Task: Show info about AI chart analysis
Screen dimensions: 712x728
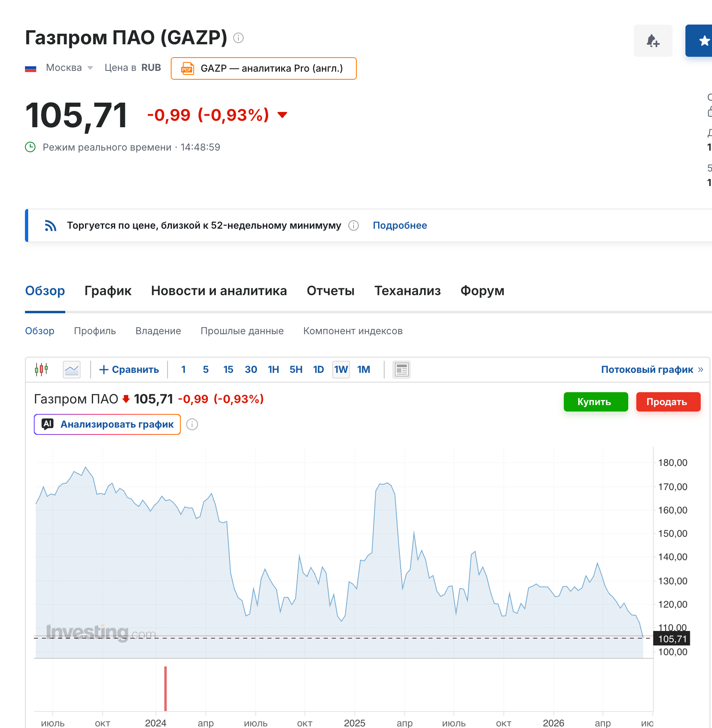Action: tap(192, 424)
